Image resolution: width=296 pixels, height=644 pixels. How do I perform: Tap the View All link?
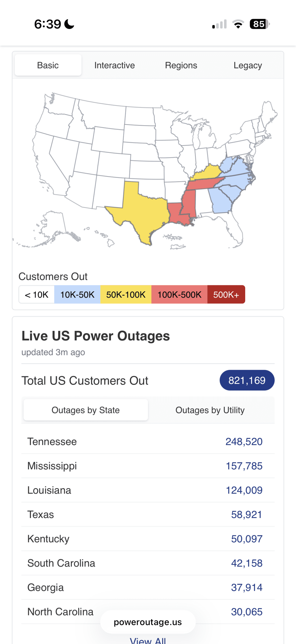point(148,640)
